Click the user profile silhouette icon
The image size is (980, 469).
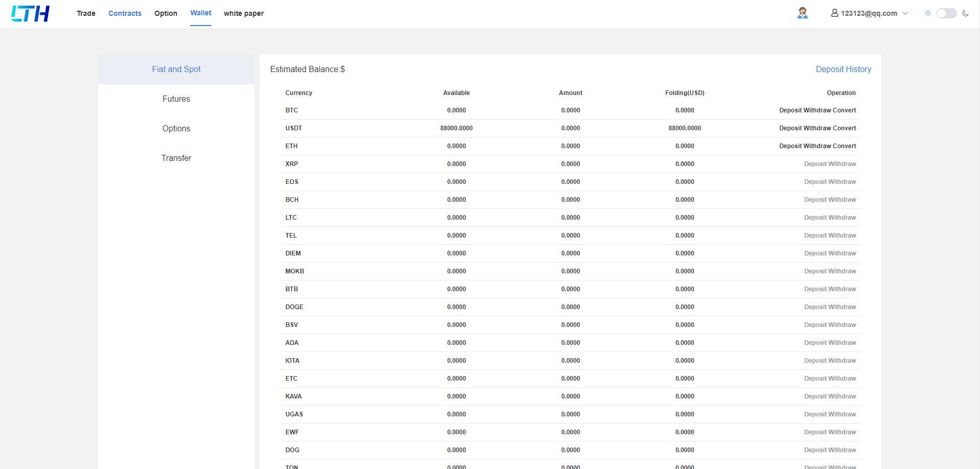click(834, 13)
